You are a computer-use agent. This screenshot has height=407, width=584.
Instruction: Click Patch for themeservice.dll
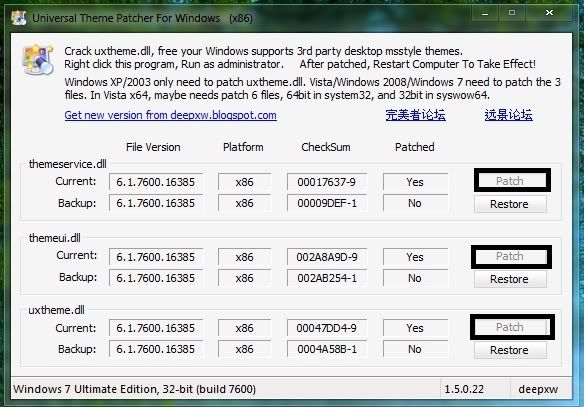[510, 181]
